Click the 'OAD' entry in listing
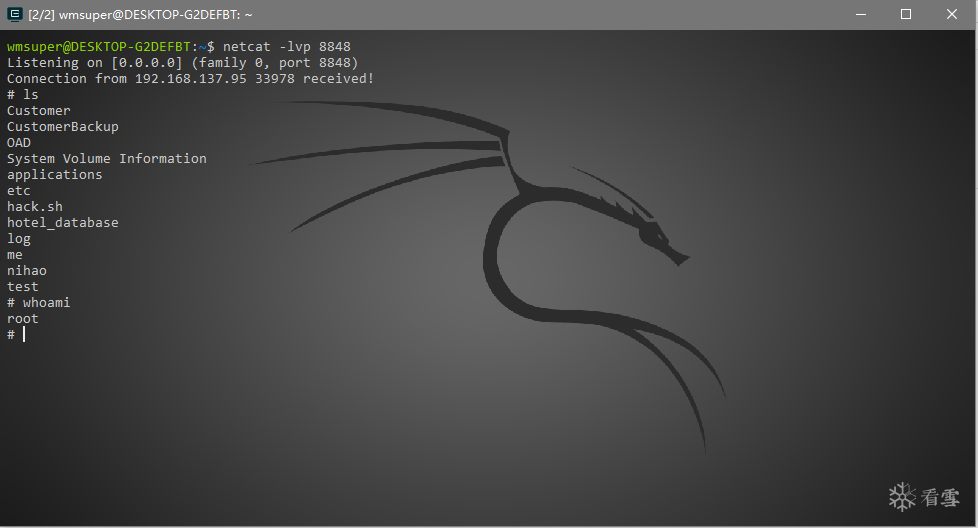Image resolution: width=978 pixels, height=528 pixels. [19, 143]
